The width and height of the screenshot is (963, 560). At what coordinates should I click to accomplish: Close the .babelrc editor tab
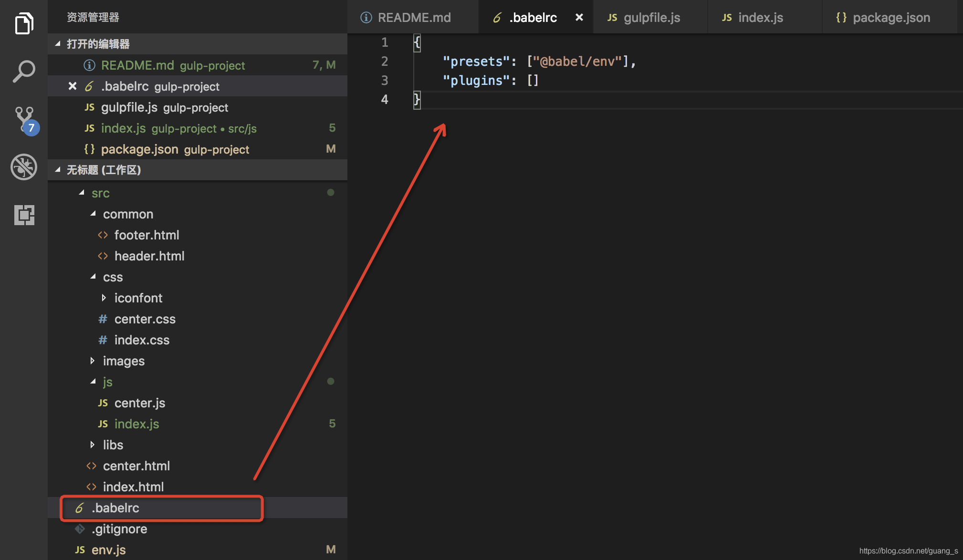579,17
